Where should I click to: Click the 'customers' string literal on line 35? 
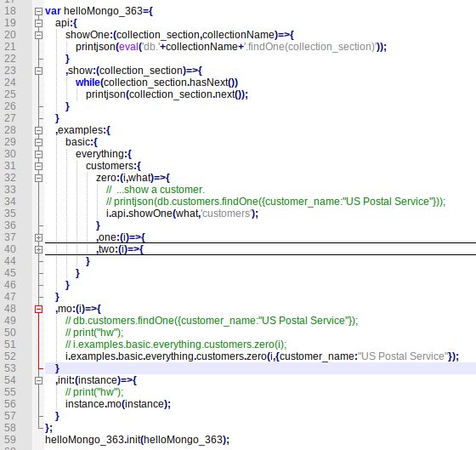point(226,214)
